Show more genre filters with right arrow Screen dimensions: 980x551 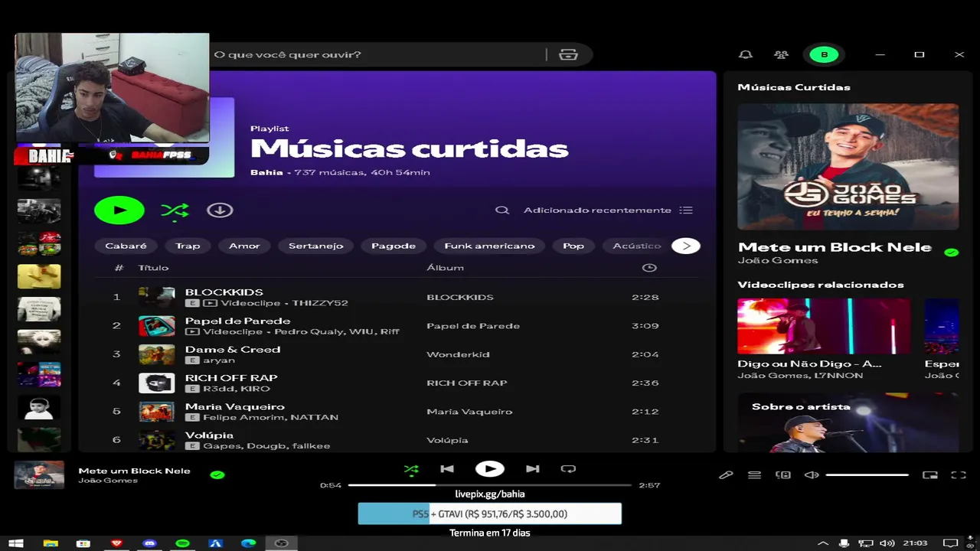point(686,246)
